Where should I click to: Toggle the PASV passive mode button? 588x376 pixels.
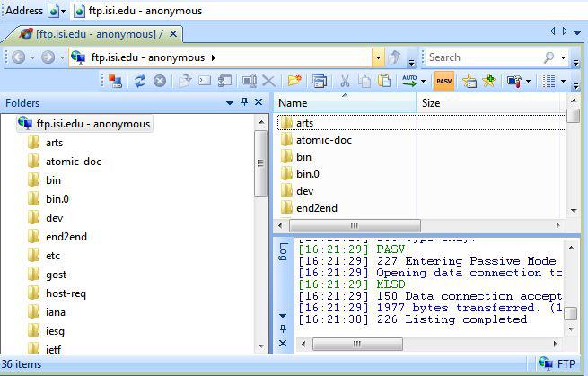(x=444, y=81)
